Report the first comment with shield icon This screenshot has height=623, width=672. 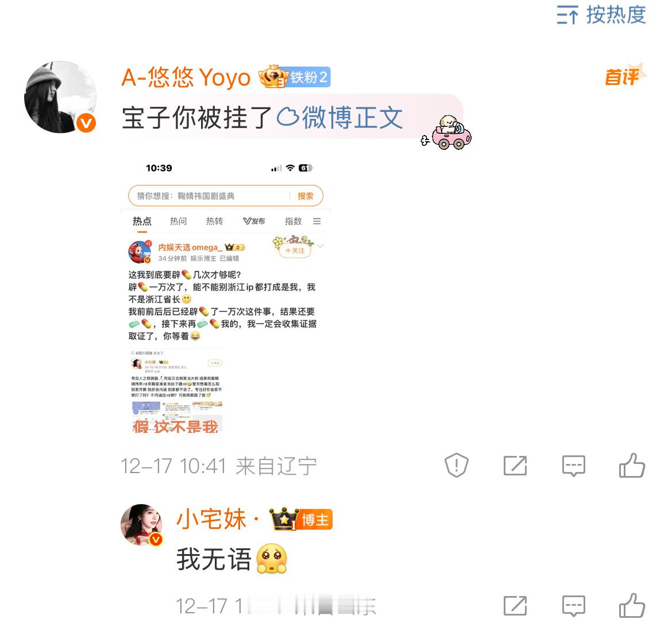point(457,465)
